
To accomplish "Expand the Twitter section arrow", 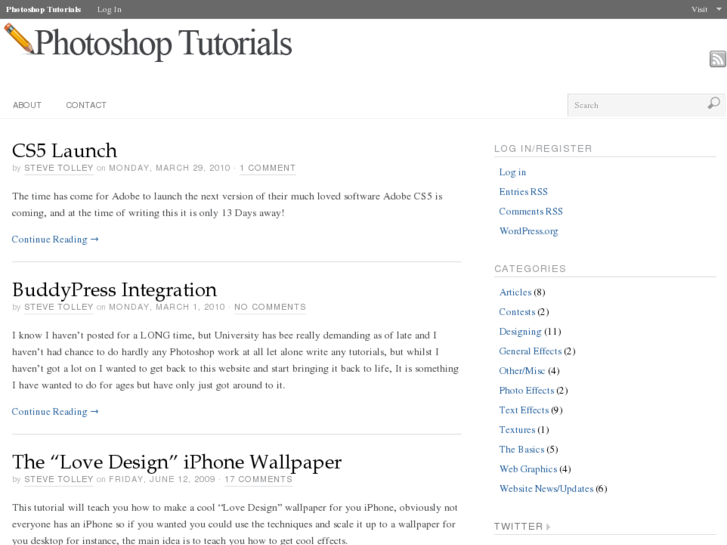I will pyautogui.click(x=548, y=526).
